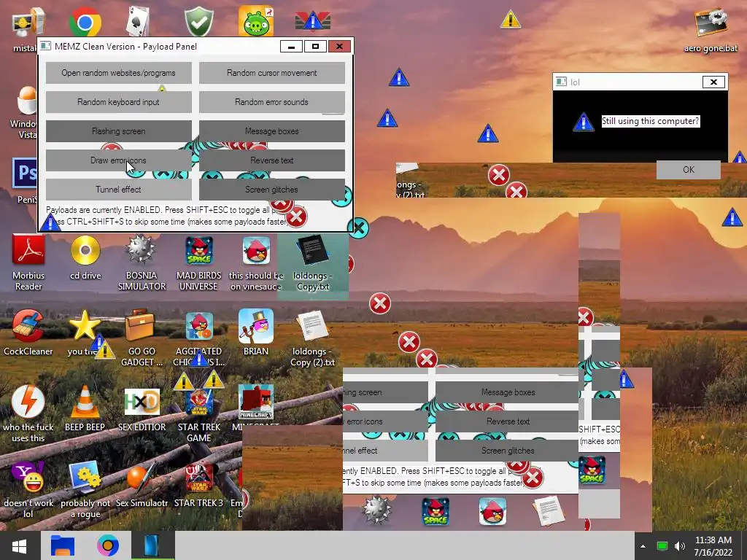747x560 pixels.
Task: Open the Solitaire playing card desktop icon
Action: click(139, 21)
